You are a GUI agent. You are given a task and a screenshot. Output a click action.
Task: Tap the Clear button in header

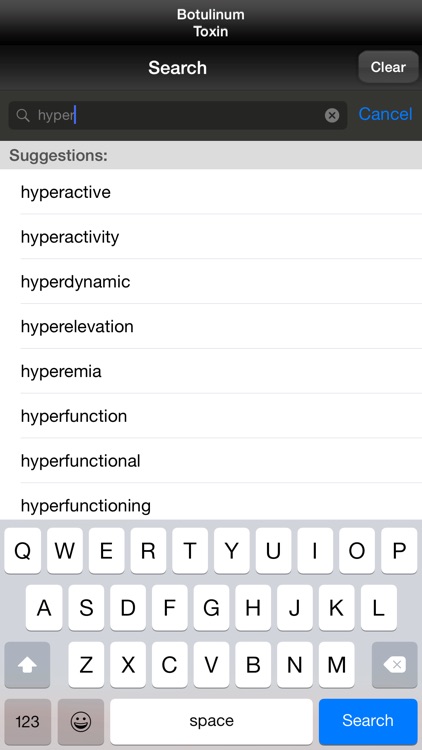click(x=388, y=67)
